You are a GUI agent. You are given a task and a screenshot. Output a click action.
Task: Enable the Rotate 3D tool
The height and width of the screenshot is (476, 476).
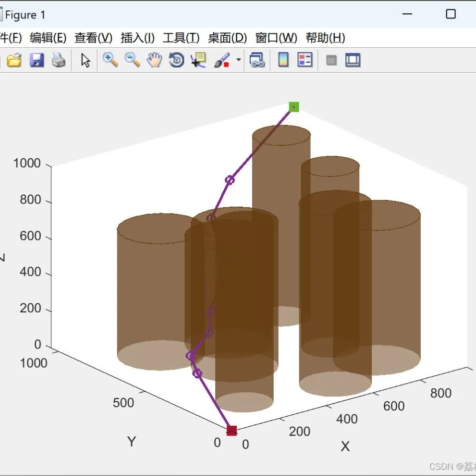(x=176, y=60)
